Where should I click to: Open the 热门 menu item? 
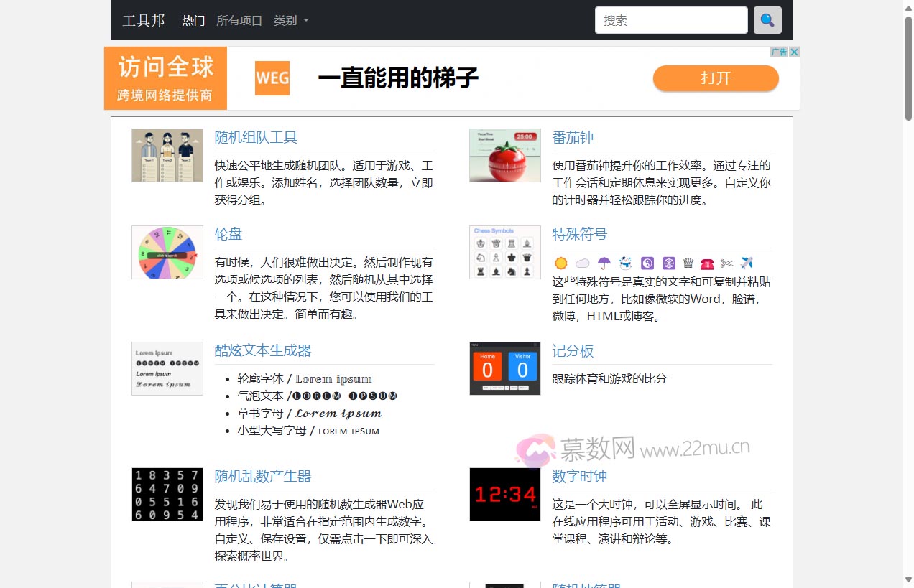[192, 21]
